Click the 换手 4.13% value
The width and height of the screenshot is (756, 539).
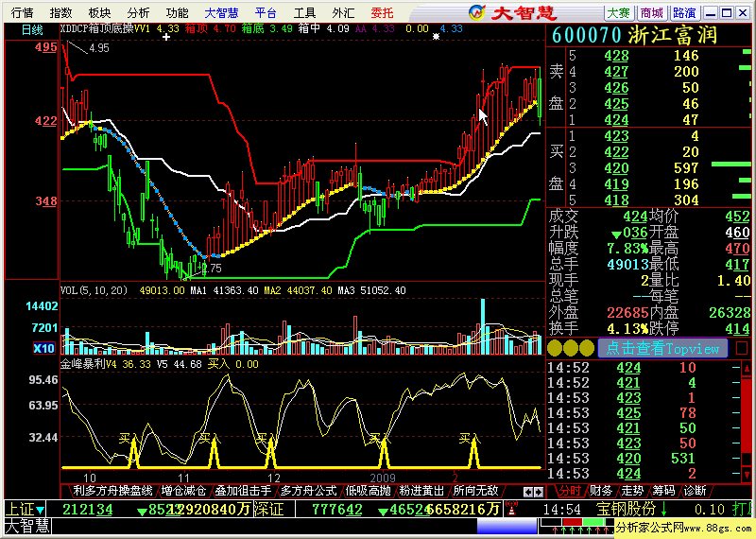click(627, 329)
